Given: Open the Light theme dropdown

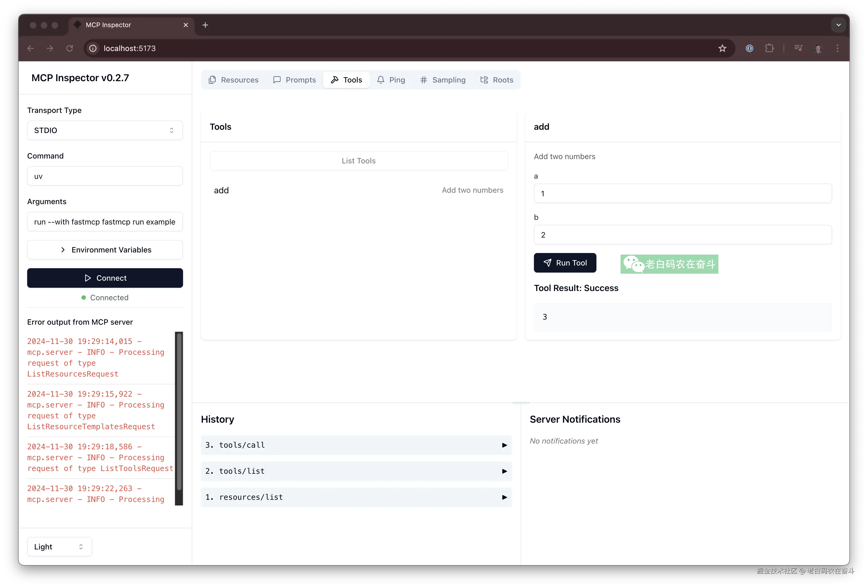Looking at the screenshot, I should [x=59, y=546].
